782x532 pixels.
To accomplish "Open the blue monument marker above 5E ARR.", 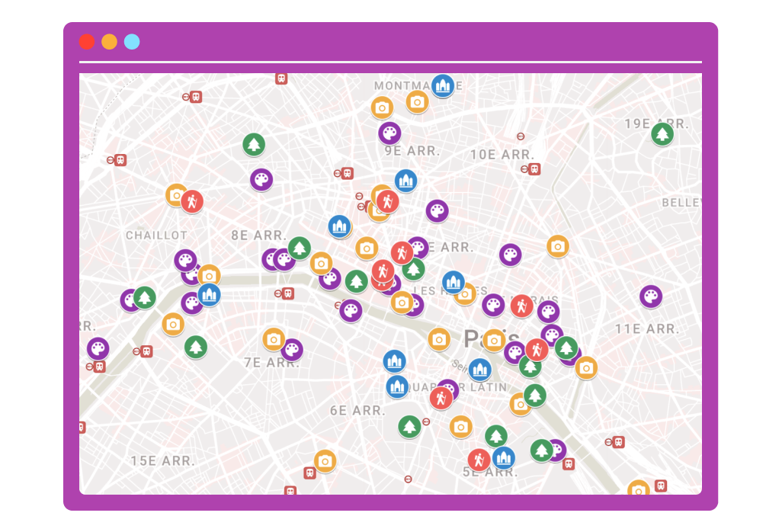I will [x=503, y=457].
